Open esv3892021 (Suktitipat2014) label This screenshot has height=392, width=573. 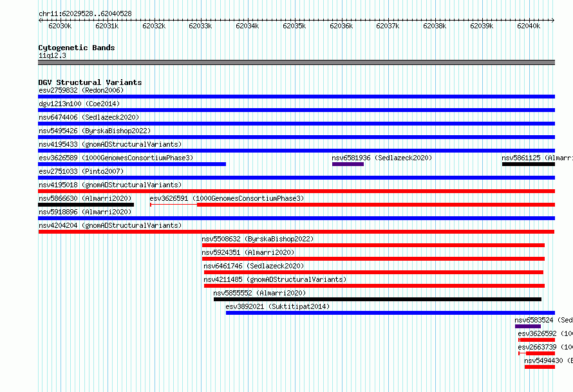[x=277, y=306]
